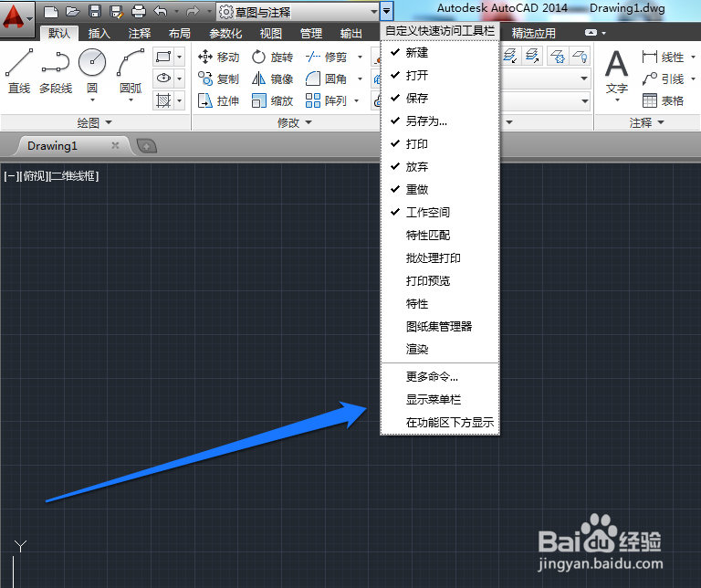The height and width of the screenshot is (588, 701).
Task: Choose the 拉伸 stretch tool
Action: (x=219, y=101)
